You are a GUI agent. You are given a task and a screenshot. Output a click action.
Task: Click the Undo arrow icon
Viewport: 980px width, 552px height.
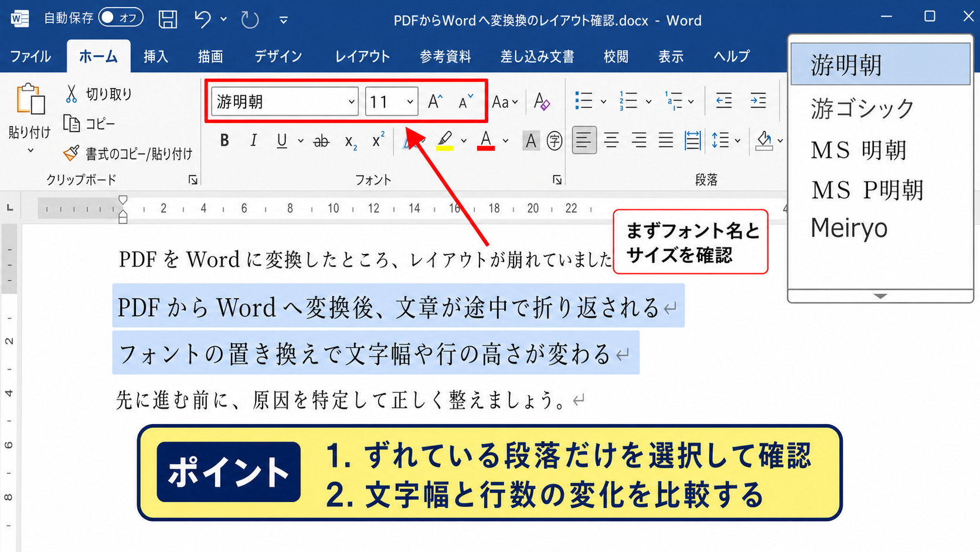[203, 19]
